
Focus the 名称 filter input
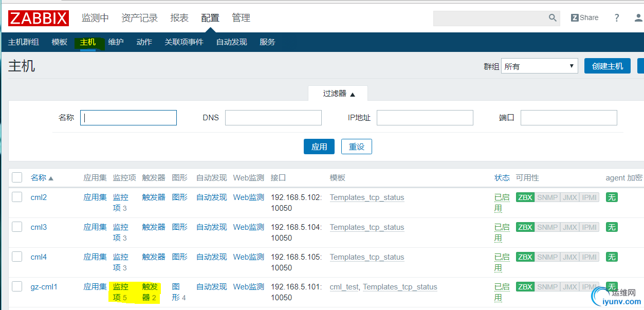pyautogui.click(x=128, y=118)
